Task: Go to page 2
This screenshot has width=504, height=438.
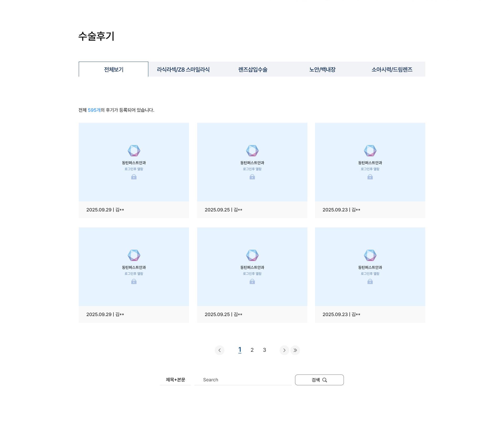Action: (252, 350)
